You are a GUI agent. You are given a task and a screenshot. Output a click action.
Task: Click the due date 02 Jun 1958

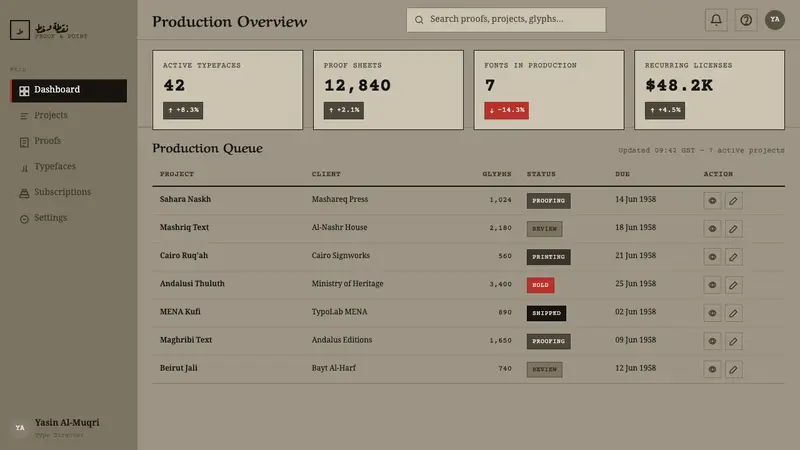635,312
